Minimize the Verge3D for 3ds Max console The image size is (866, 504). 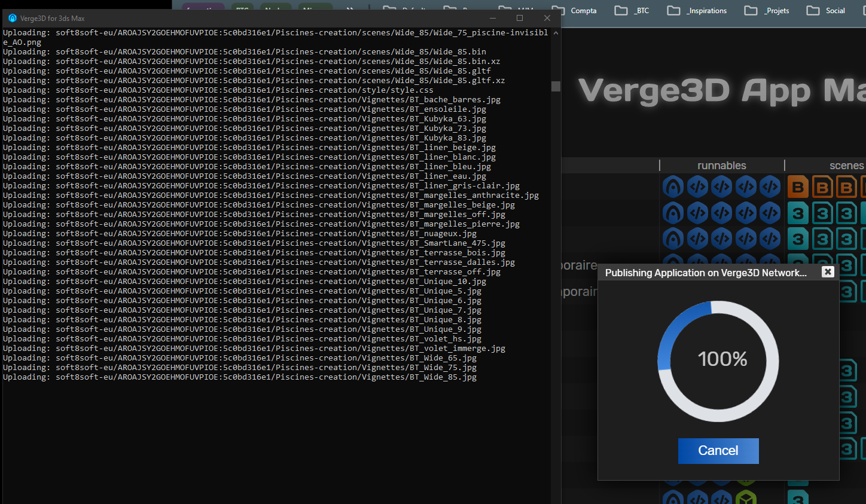pyautogui.click(x=492, y=18)
